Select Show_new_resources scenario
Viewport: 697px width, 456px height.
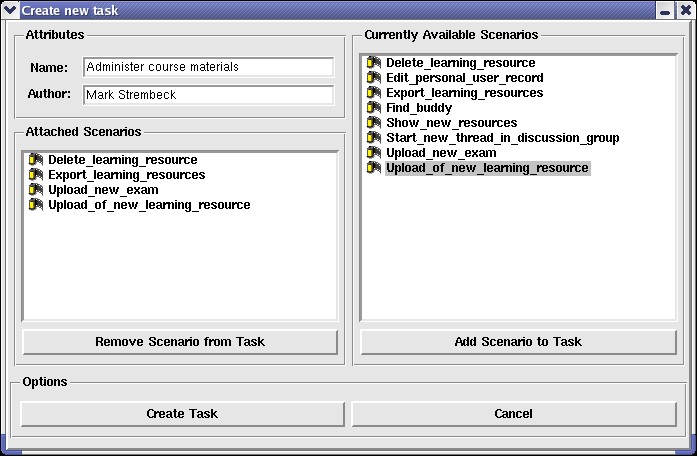coord(452,123)
